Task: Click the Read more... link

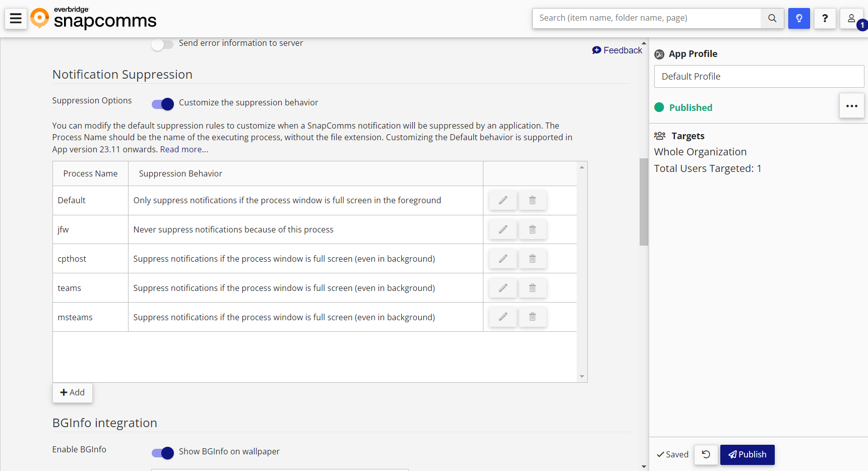Action: pos(184,149)
